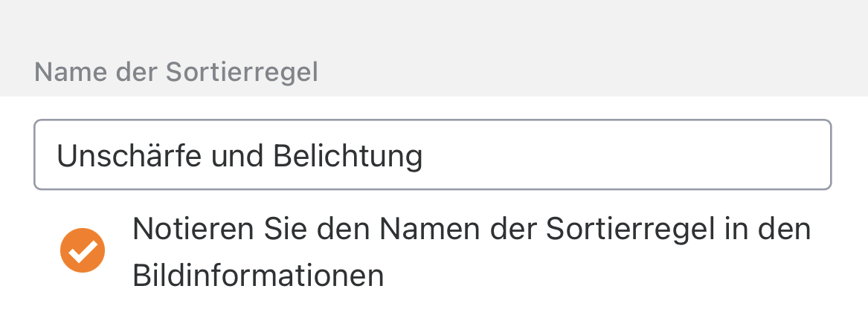Viewport: 868px width, 309px height.
Task: Click the empty right side of the name field
Action: tap(669, 155)
